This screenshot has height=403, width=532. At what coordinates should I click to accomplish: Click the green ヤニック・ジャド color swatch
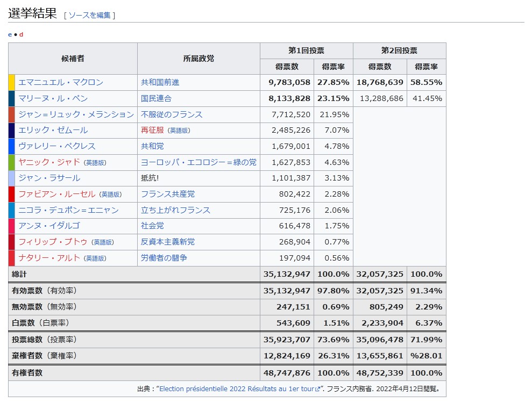click(x=12, y=162)
